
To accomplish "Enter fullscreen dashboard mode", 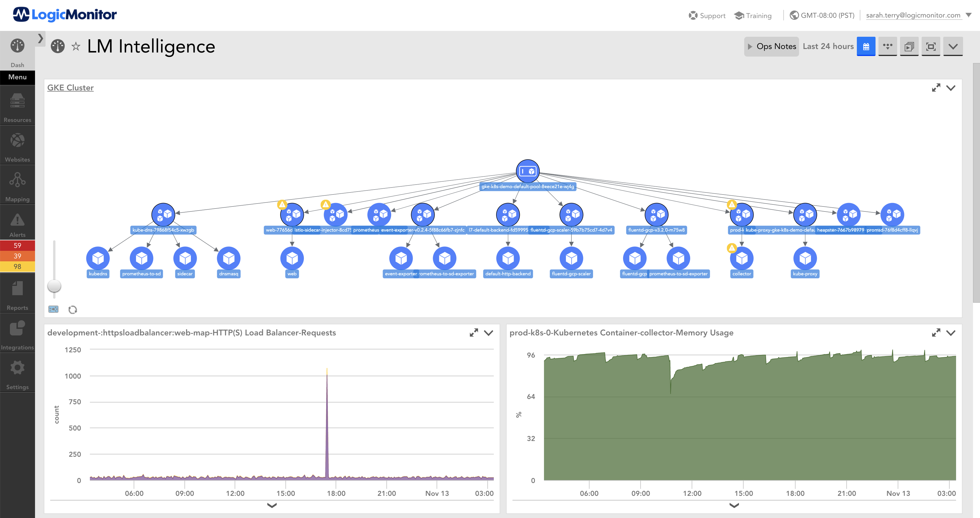I will coord(931,46).
